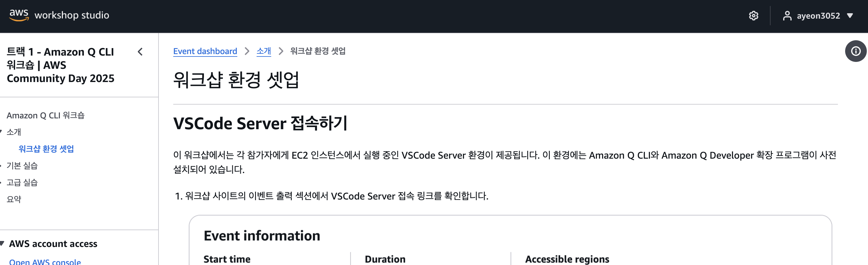Click the Start time label
The image size is (868, 265).
click(x=227, y=259)
